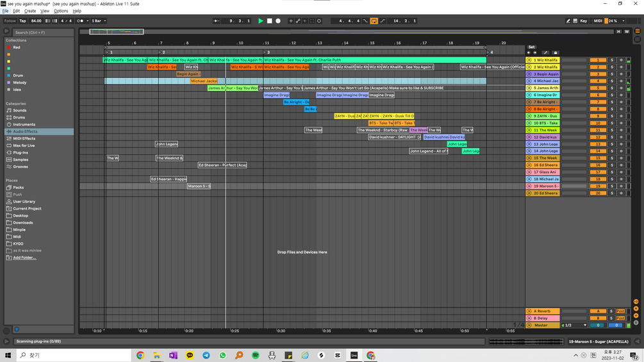Image resolution: width=644 pixels, height=362 pixels.
Task: Open the Max for Live category
Action: pyautogui.click(x=24, y=145)
